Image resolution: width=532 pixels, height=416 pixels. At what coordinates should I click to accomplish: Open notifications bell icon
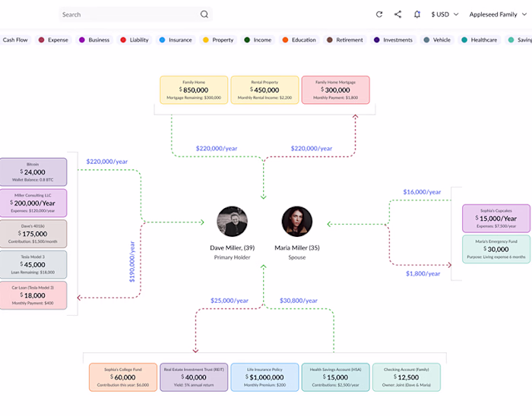pos(417,14)
